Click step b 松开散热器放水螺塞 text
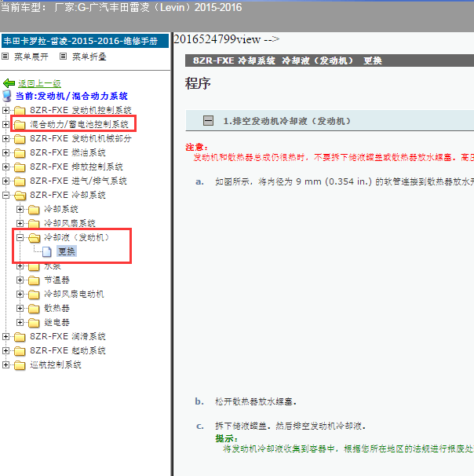The height and width of the screenshot is (476, 474). pos(256,401)
